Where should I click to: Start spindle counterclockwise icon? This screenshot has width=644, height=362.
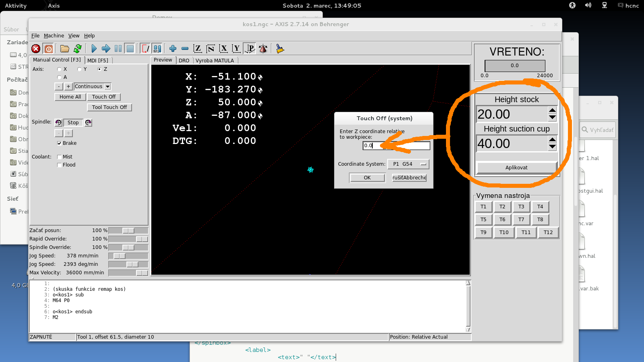coord(58,123)
